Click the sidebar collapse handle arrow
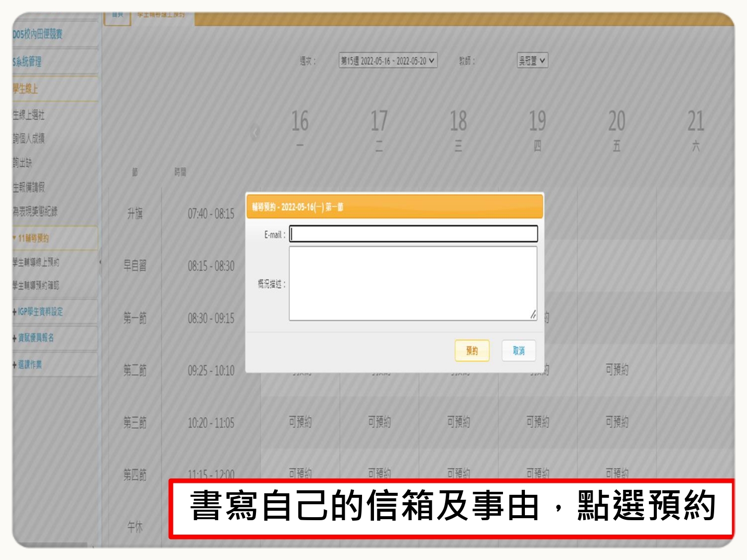Image resolution: width=747 pixels, height=560 pixels. [x=100, y=262]
